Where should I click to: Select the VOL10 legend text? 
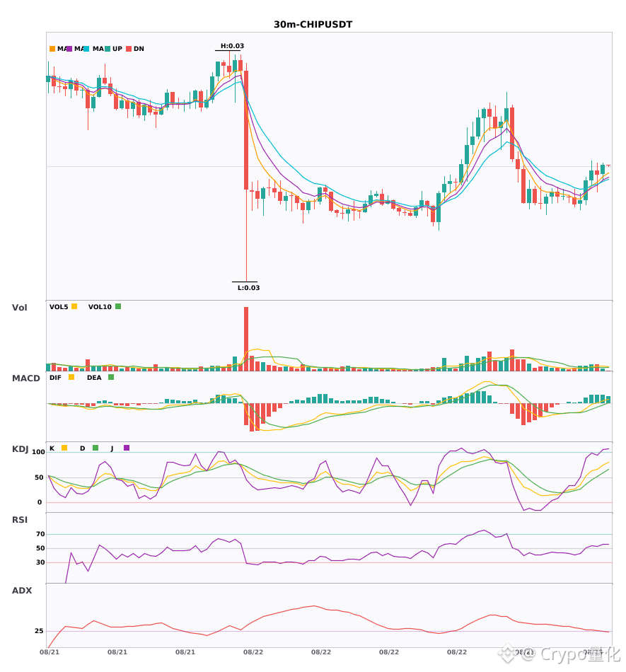click(100, 307)
